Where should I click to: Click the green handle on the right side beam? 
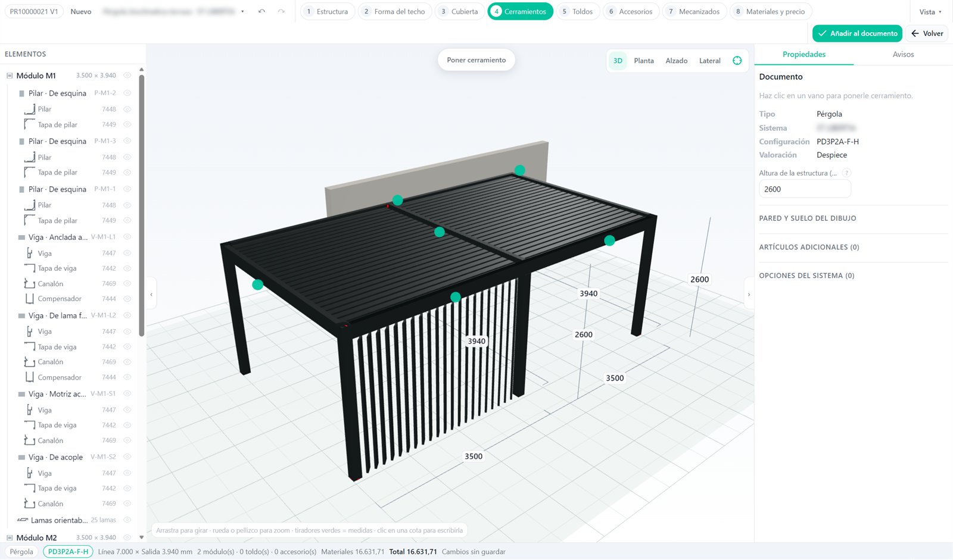click(609, 240)
